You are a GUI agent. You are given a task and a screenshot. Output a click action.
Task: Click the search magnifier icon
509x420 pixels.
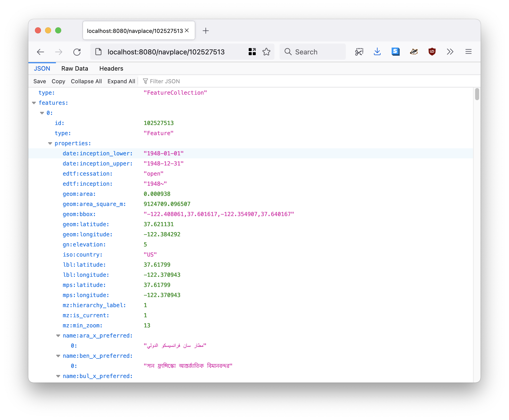[288, 52]
